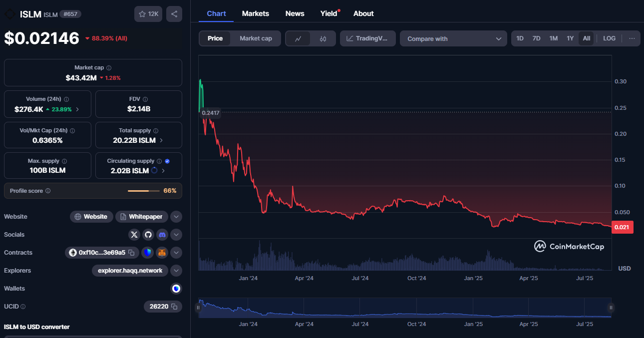
Task: Copy the UCID 26220 using copy icon
Action: [174, 307]
